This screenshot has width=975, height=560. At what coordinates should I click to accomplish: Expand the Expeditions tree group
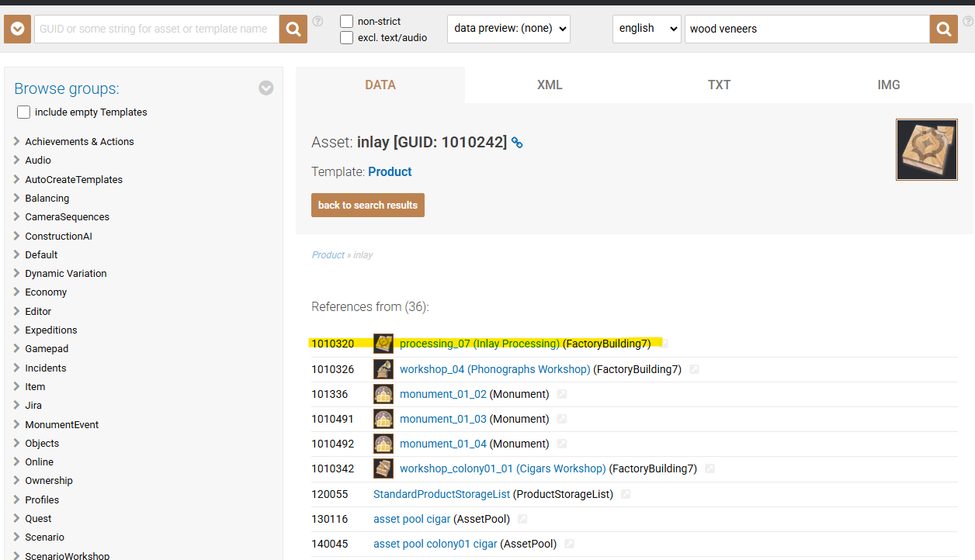(x=17, y=330)
